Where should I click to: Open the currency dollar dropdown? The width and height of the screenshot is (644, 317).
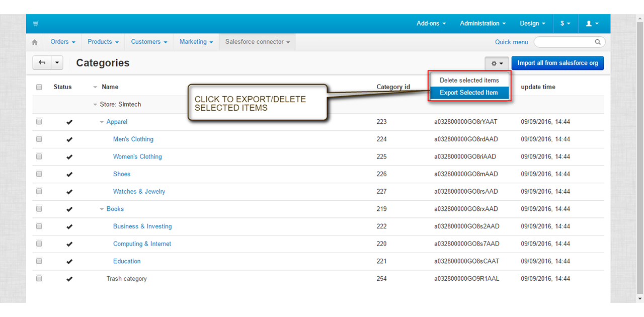pyautogui.click(x=565, y=24)
